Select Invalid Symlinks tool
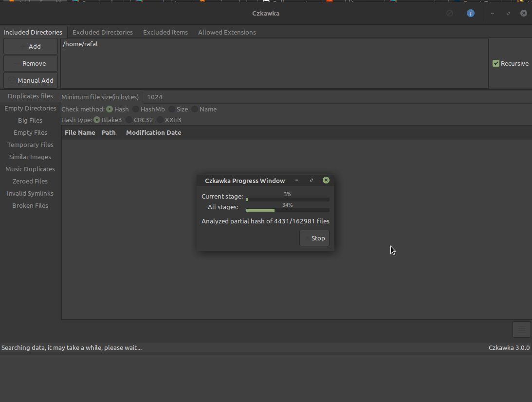Image resolution: width=532 pixels, height=402 pixels. [x=31, y=193]
